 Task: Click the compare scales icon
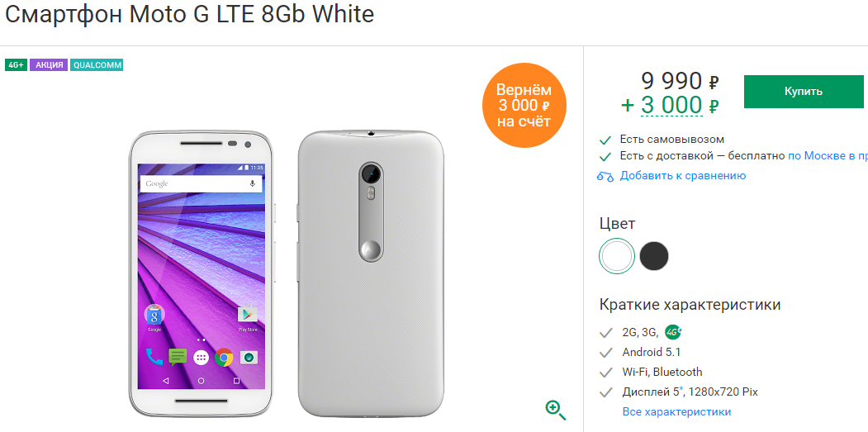pyautogui.click(x=605, y=177)
